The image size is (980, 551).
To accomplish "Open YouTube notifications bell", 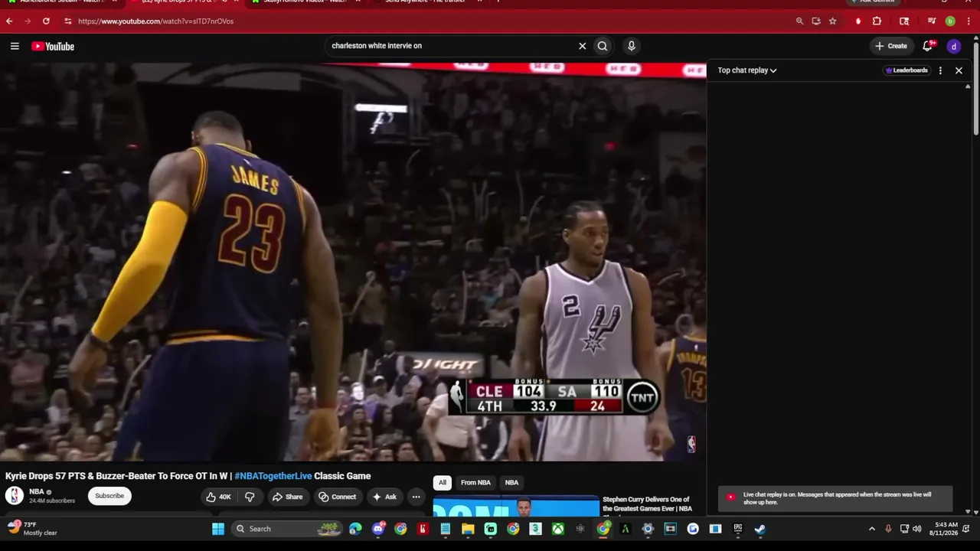I will coord(928,46).
